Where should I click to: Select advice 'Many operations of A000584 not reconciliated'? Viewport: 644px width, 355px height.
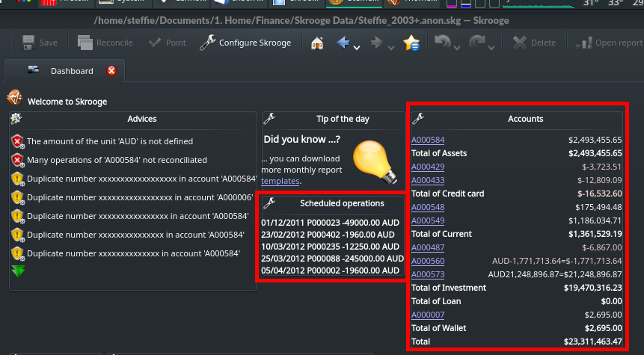pyautogui.click(x=117, y=160)
